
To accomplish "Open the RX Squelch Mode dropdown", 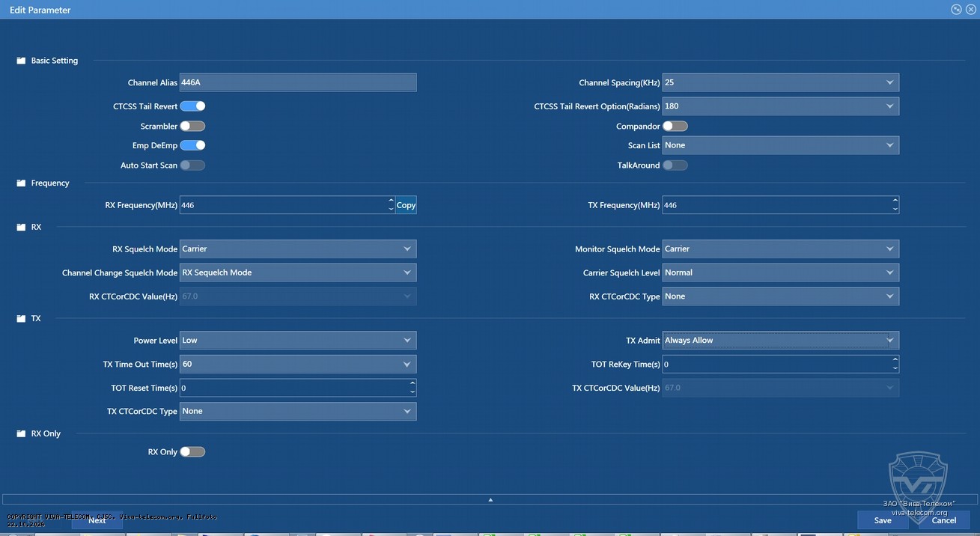I will pos(298,249).
